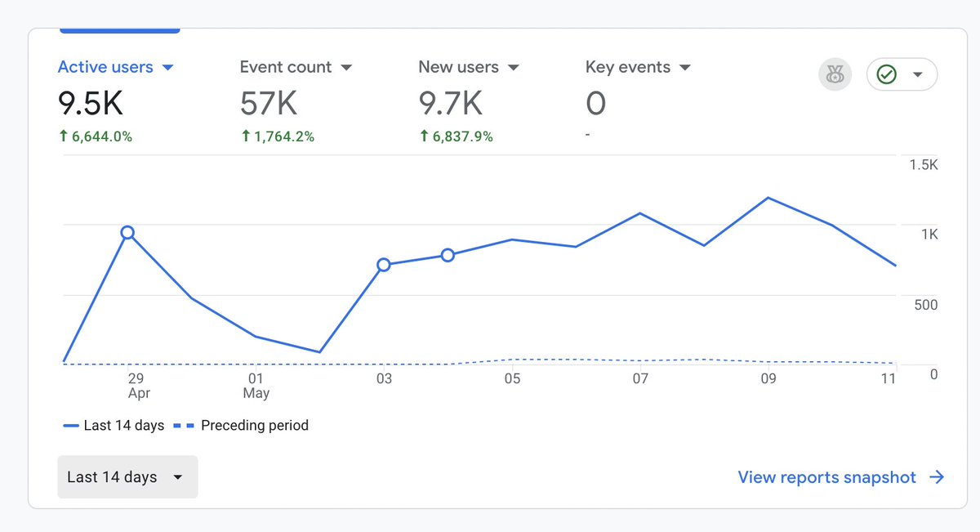
Task: Click the green checkmark data quality icon
Action: (886, 75)
